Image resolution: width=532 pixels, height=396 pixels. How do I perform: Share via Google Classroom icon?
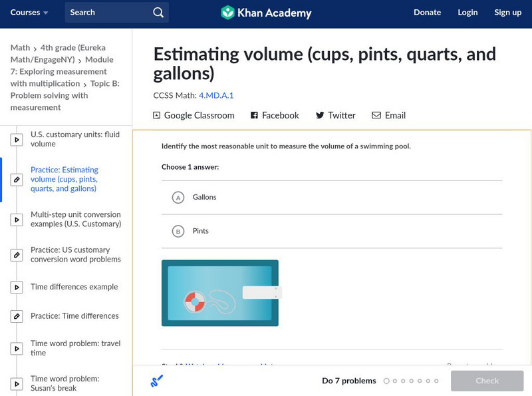[x=157, y=115]
